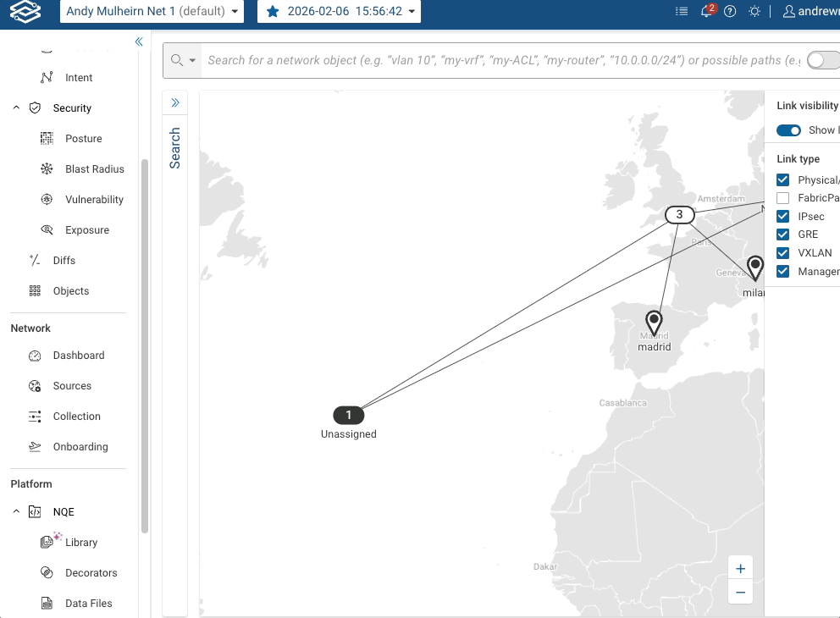Select the milan location pin
This screenshot has height=618, width=840.
click(754, 268)
